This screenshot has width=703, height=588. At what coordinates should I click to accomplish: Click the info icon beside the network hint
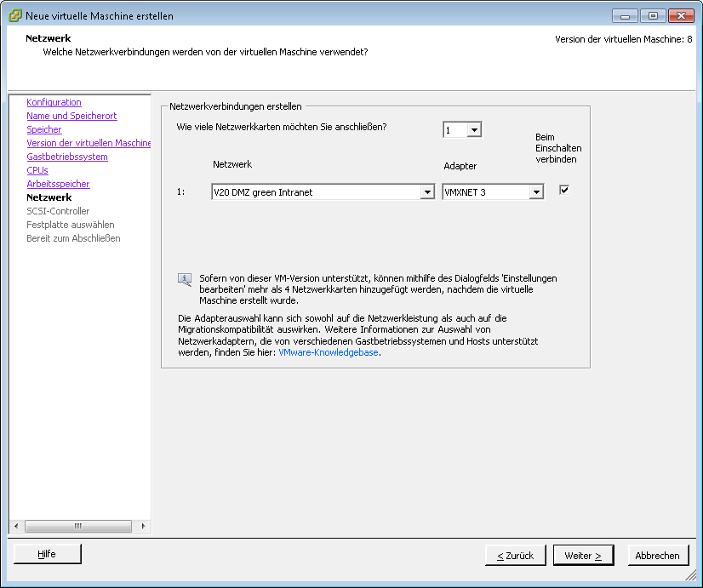185,279
